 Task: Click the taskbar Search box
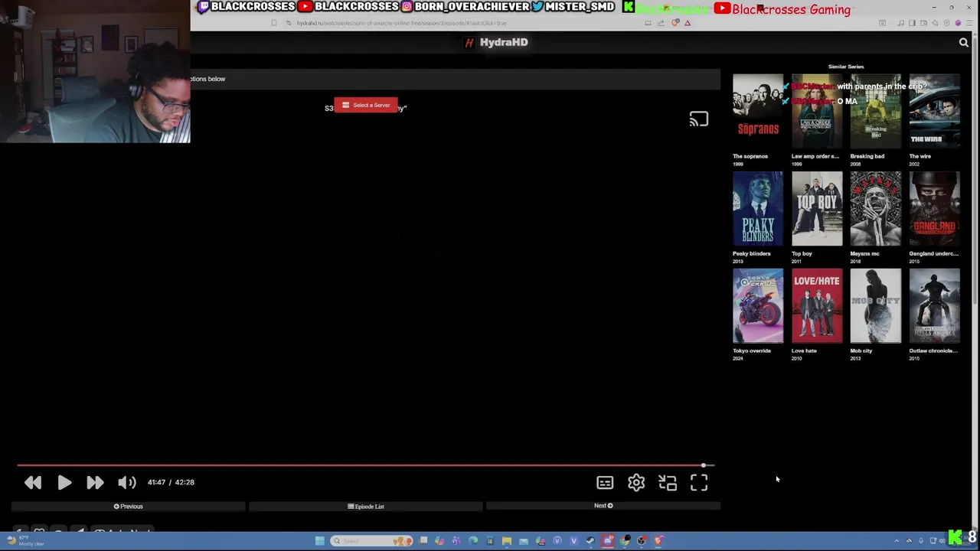click(x=371, y=541)
